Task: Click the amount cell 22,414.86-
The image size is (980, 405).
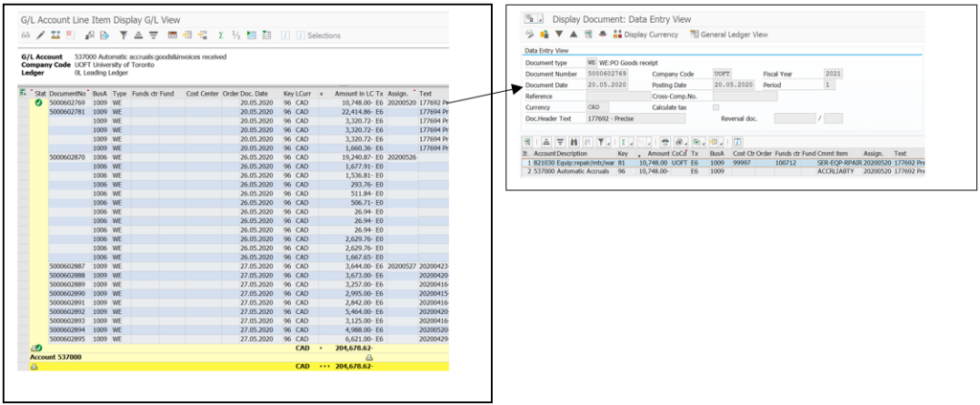Action: 354,111
